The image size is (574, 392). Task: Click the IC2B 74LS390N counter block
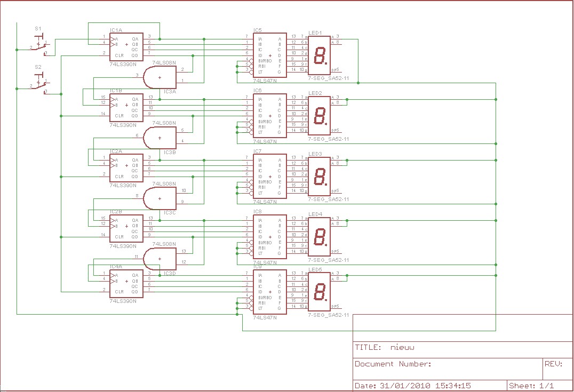(126, 228)
